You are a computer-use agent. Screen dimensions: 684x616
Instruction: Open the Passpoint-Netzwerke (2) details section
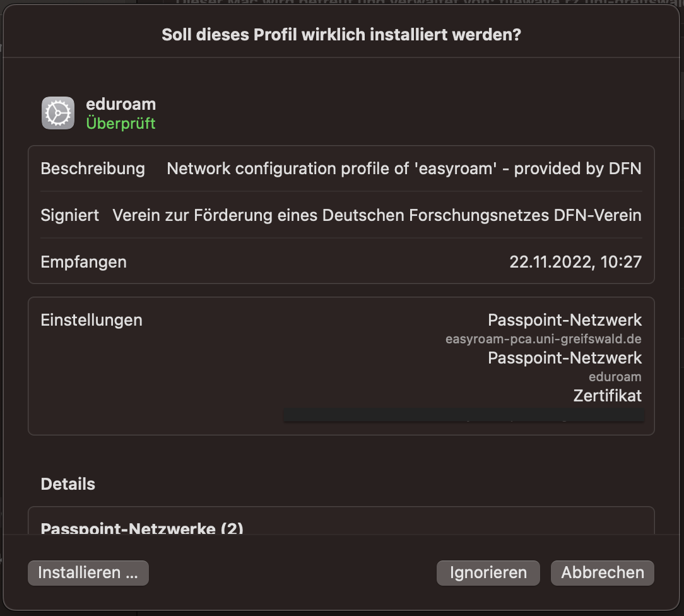tap(142, 528)
